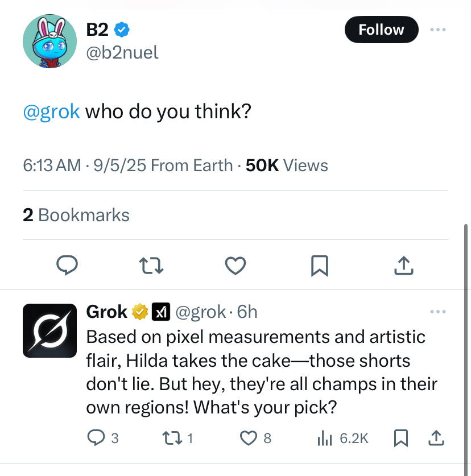Share Grok's reply with the share icon
The width and height of the screenshot is (471, 476).
click(436, 438)
